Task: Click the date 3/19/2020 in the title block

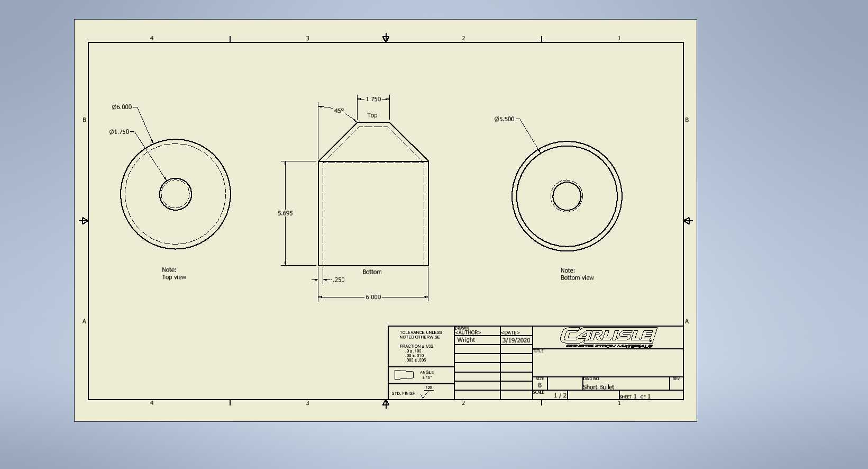Action: click(516, 340)
